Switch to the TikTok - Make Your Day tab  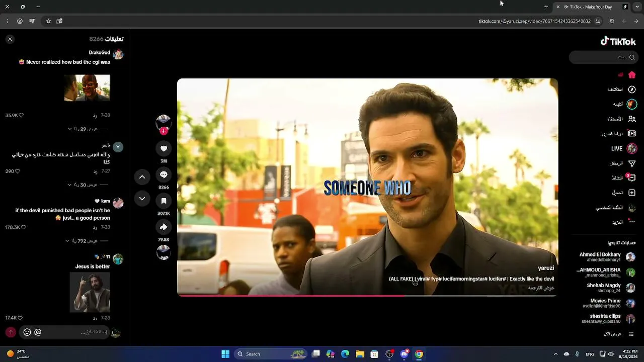pos(592,7)
